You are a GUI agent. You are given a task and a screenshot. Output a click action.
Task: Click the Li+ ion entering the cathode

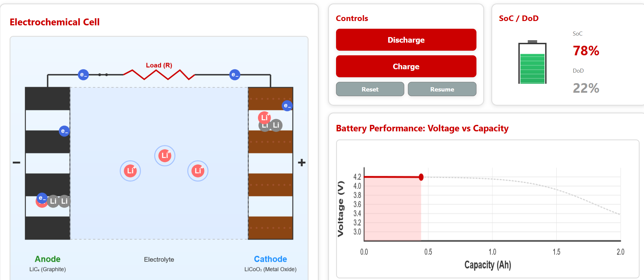pyautogui.click(x=265, y=117)
